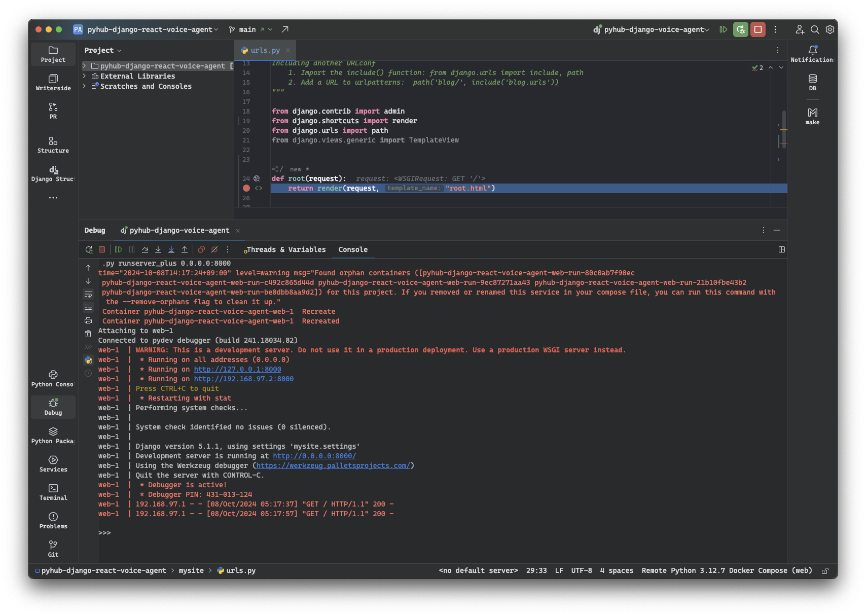Show more tool windows ellipsis in left sidebar
This screenshot has width=866, height=616.
point(53,198)
